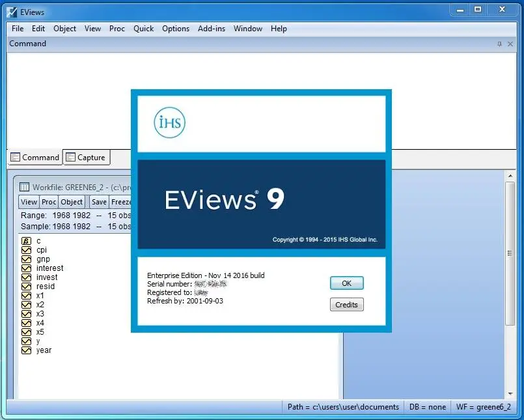Show Credits in the About dialog
The height and width of the screenshot is (420, 524).
pyautogui.click(x=346, y=305)
